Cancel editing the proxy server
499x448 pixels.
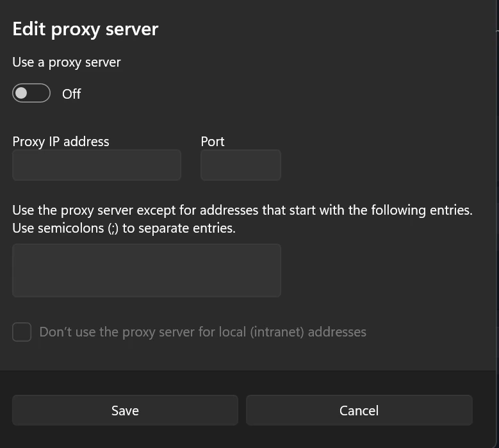tap(359, 410)
